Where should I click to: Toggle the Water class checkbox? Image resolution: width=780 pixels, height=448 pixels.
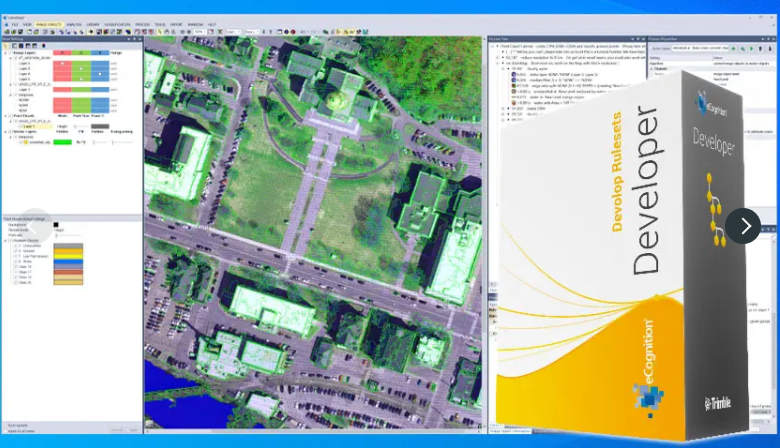tap(16, 262)
